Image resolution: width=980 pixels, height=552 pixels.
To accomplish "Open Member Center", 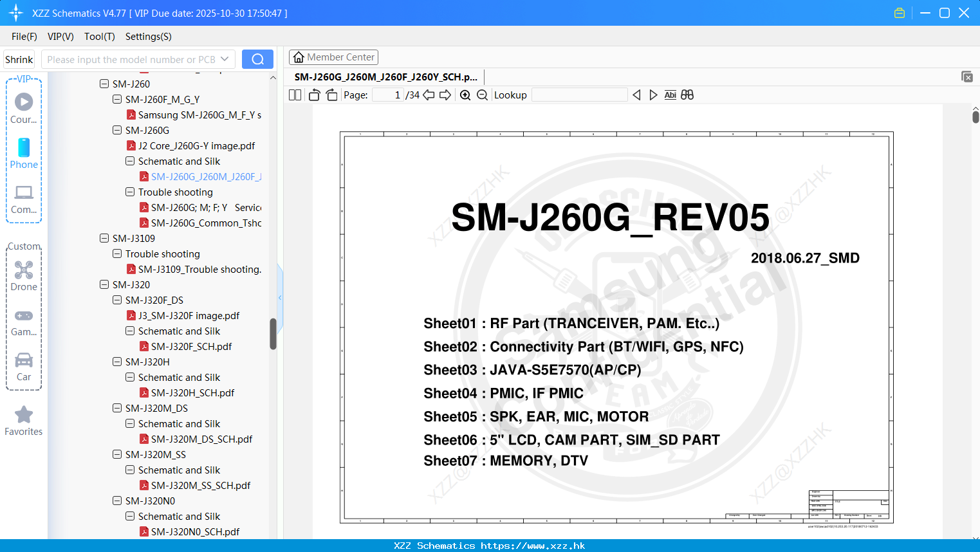I will [334, 57].
